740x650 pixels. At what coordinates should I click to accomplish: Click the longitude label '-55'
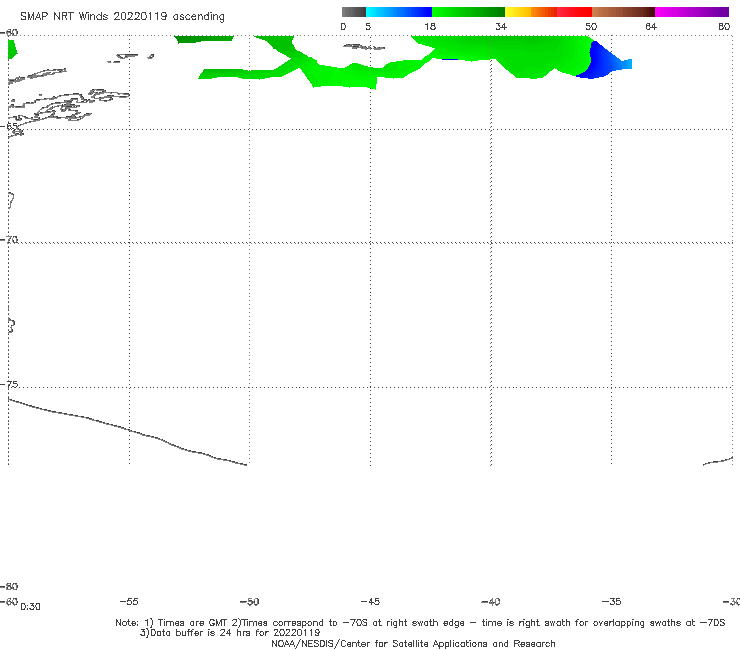click(129, 601)
